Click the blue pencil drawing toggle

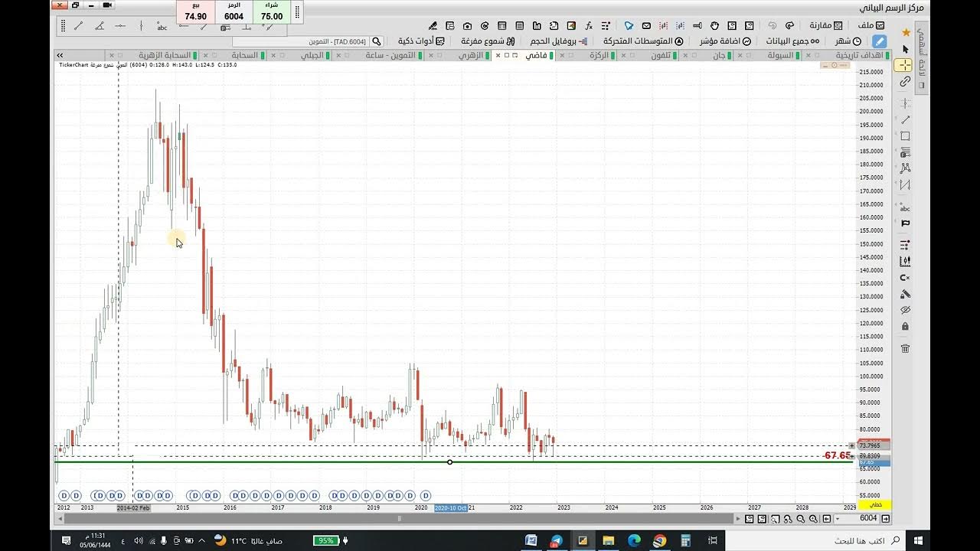(880, 41)
